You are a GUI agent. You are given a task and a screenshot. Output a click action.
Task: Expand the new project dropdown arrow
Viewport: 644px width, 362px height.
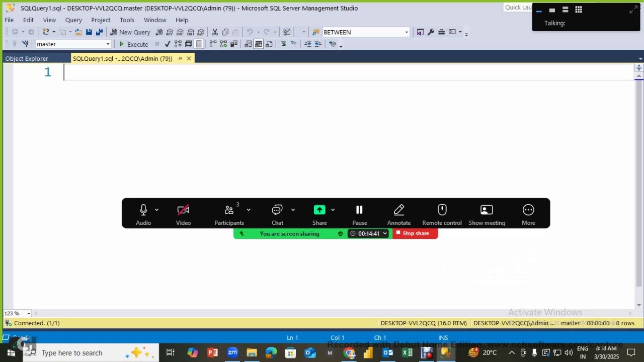(54, 32)
